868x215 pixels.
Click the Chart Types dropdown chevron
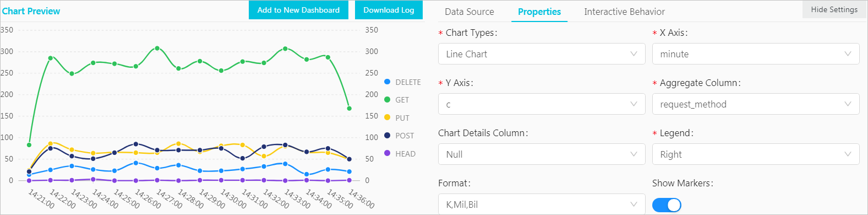[634, 54]
